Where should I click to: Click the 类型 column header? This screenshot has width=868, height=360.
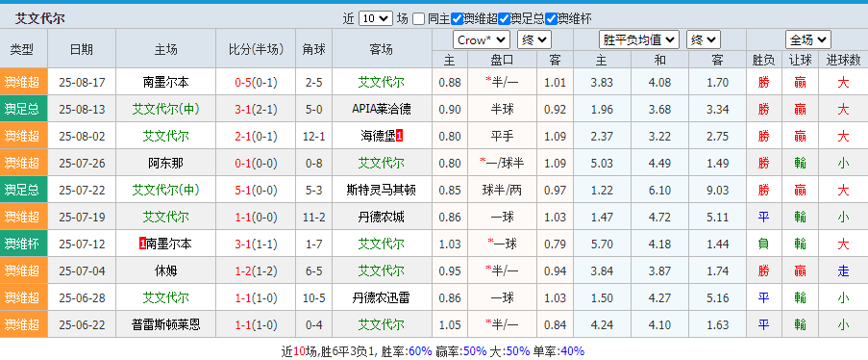coord(22,49)
